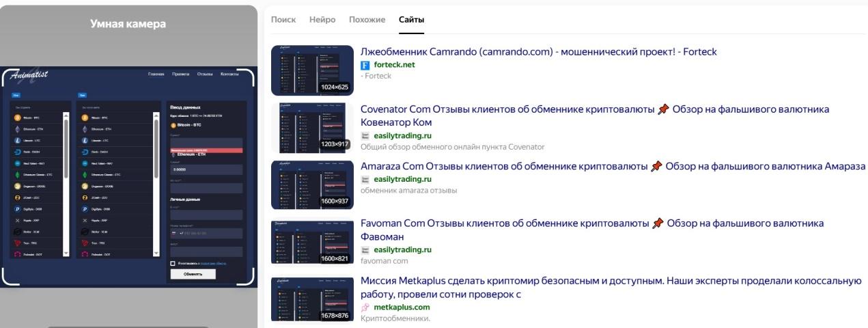Screen dimensions: 868x328
Task: Select Dogecoin icon in the receive list
Action: coord(85,186)
